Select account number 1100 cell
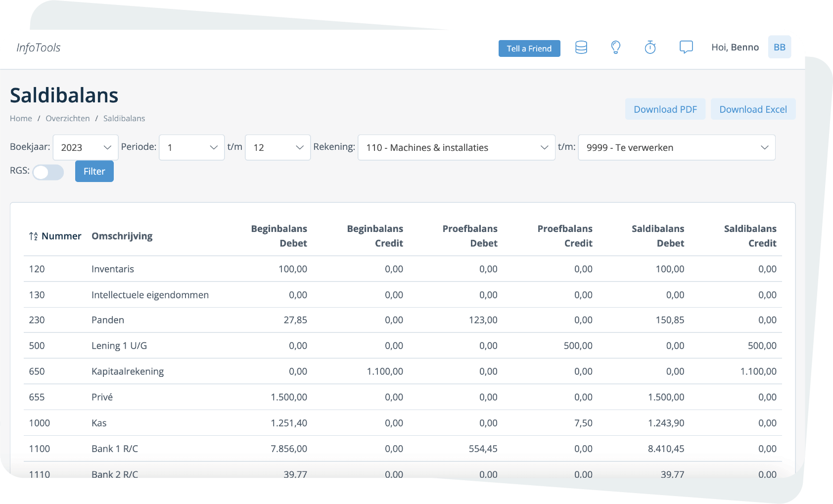The height and width of the screenshot is (504, 833). [x=40, y=449]
